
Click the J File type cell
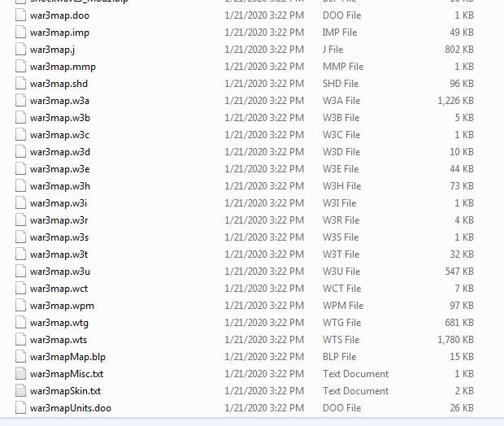pyautogui.click(x=332, y=50)
